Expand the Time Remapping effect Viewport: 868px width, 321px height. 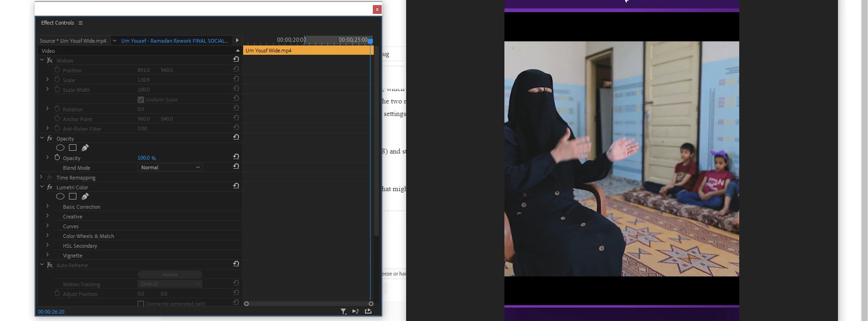coord(42,177)
